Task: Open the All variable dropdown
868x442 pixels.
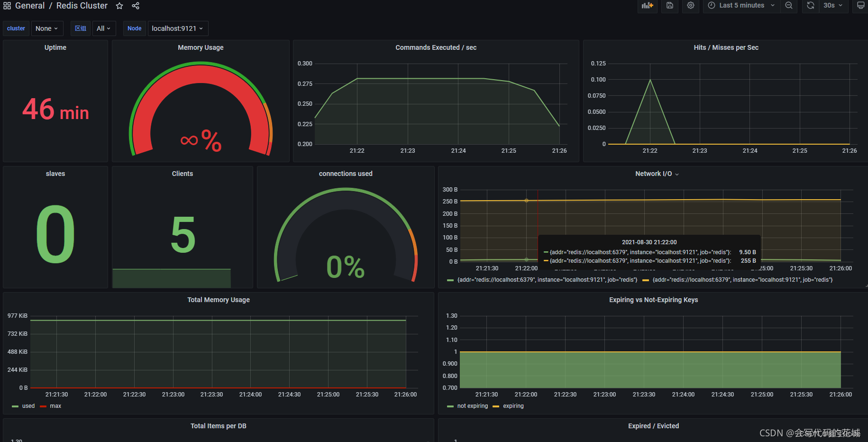Action: [x=104, y=28]
